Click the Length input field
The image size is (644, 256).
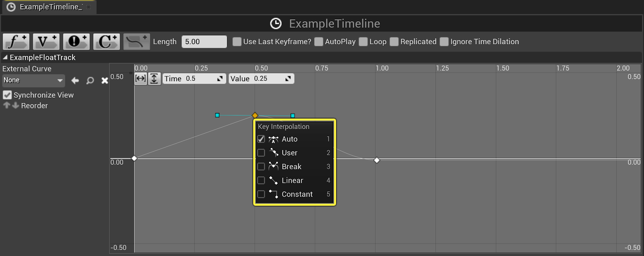click(204, 42)
